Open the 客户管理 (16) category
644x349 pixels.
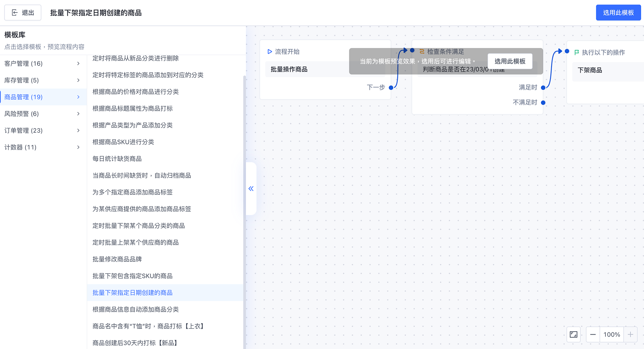coord(44,63)
